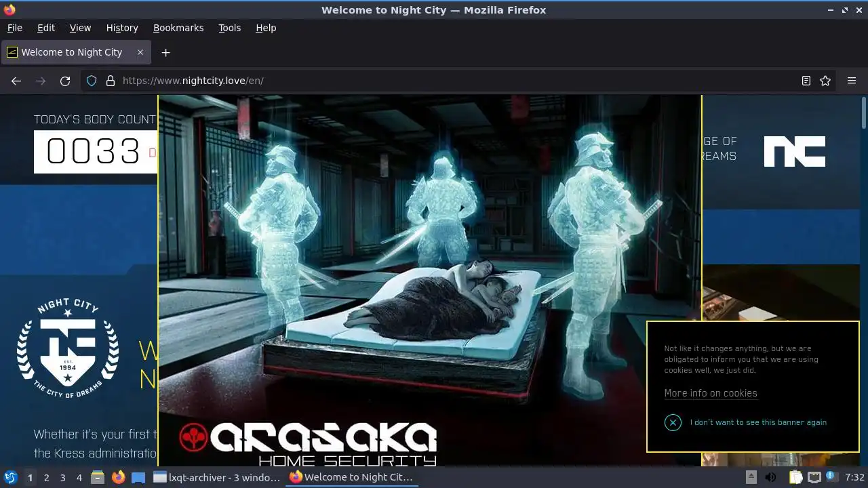The width and height of the screenshot is (868, 488).
Task: Open LXQt start menu bird icon
Action: (10, 477)
